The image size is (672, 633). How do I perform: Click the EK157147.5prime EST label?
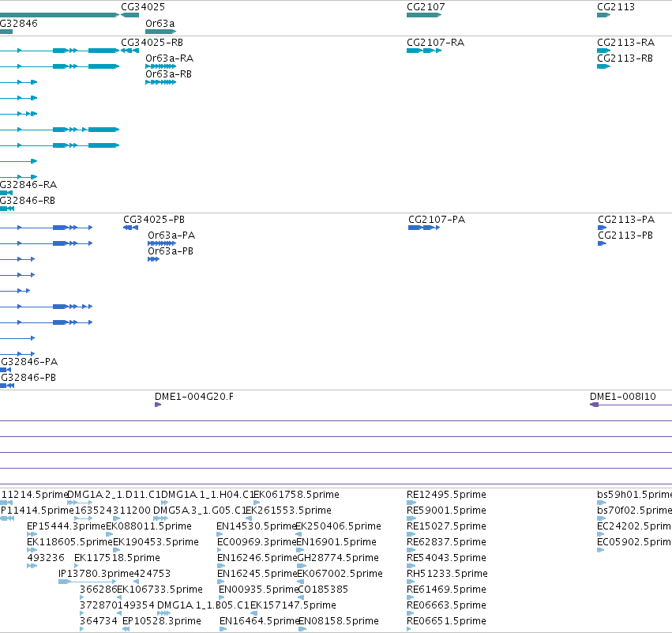coord(293,605)
